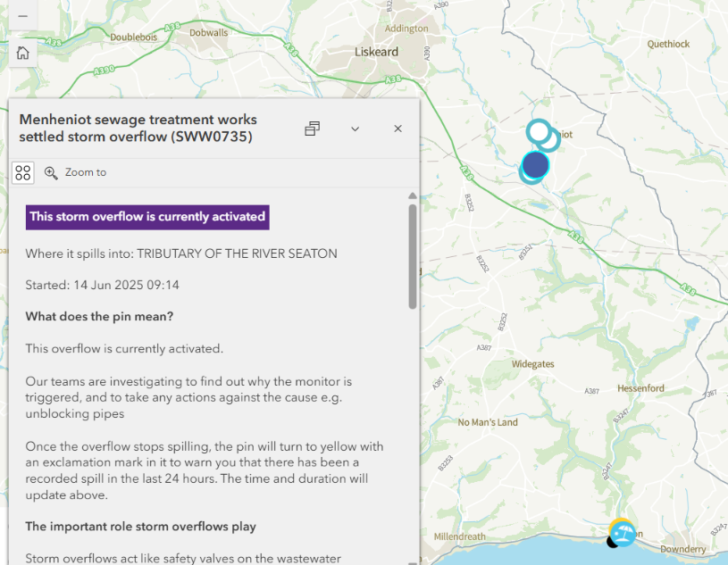
Task: Click the Liskeard town label on map
Action: (x=376, y=52)
